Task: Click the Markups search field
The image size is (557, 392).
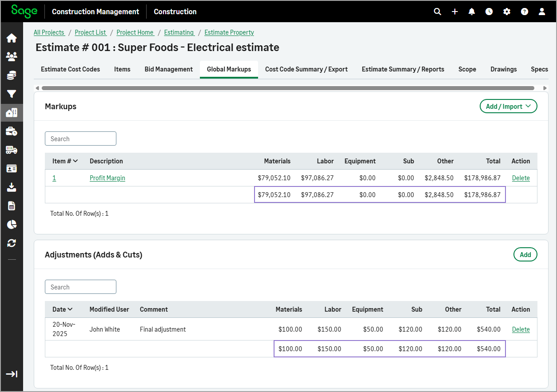Action: [80, 139]
